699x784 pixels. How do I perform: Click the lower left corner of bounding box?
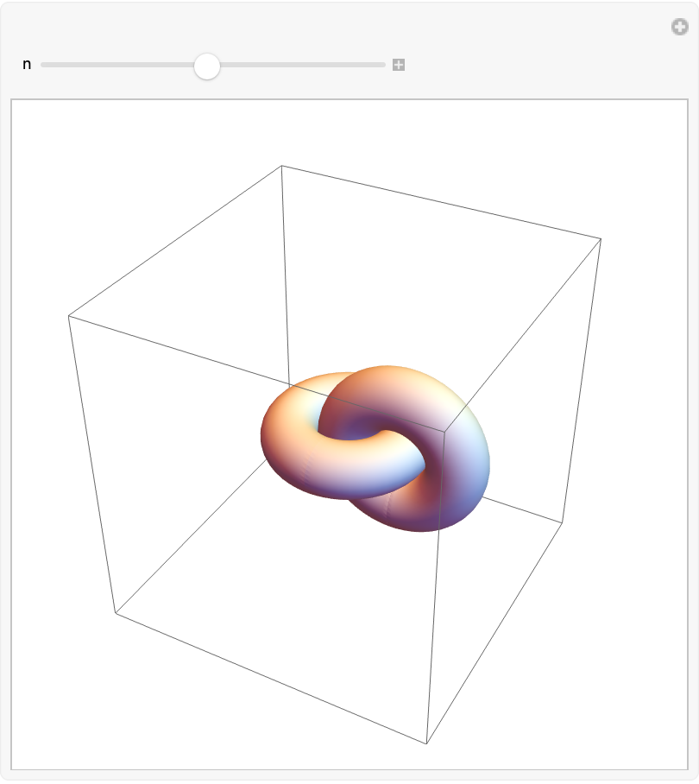point(116,612)
